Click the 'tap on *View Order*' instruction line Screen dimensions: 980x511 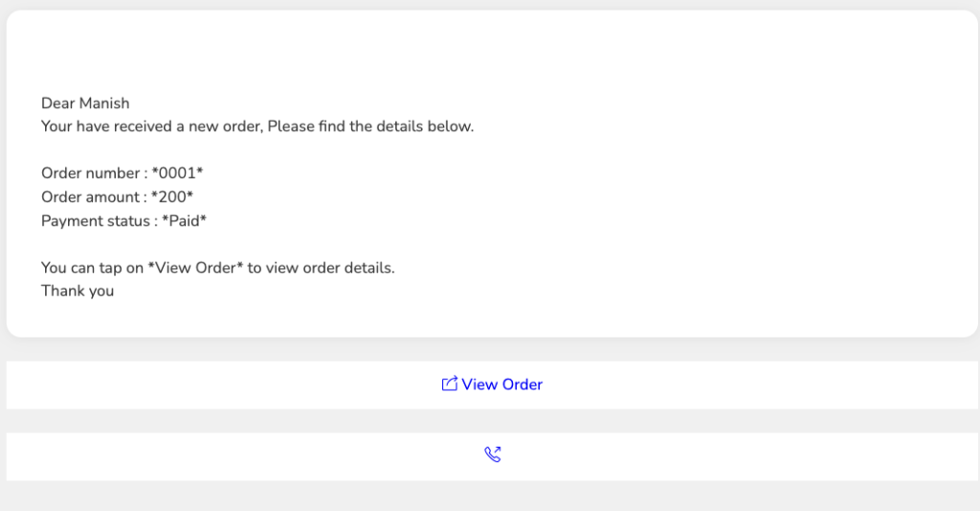(x=218, y=267)
